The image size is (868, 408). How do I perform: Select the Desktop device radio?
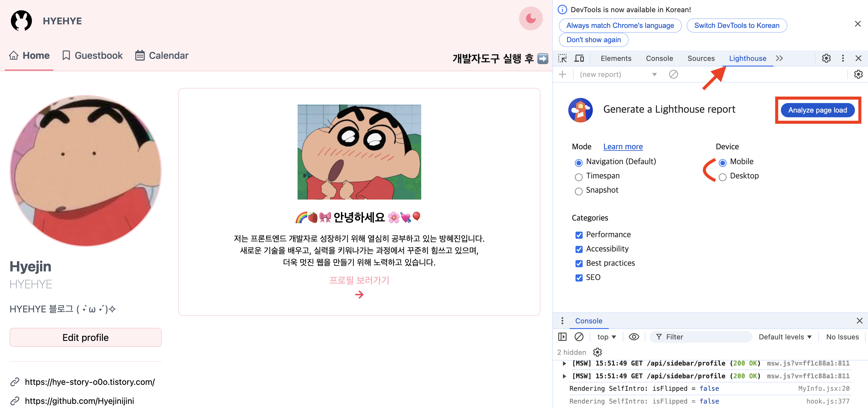722,177
